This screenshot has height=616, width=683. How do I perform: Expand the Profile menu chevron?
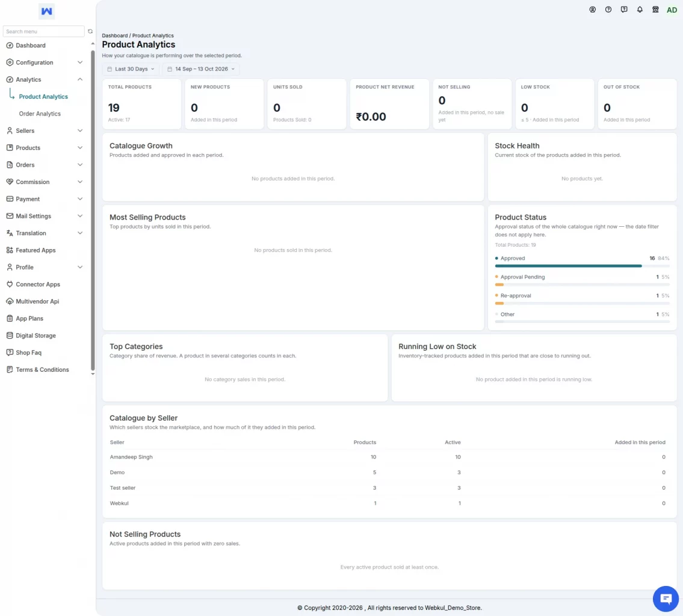pos(80,267)
